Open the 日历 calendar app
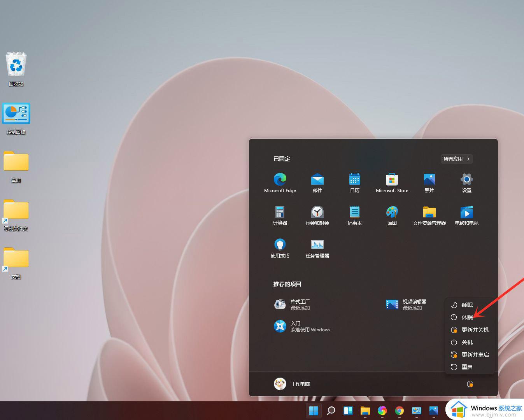524x420 pixels. coord(355,183)
